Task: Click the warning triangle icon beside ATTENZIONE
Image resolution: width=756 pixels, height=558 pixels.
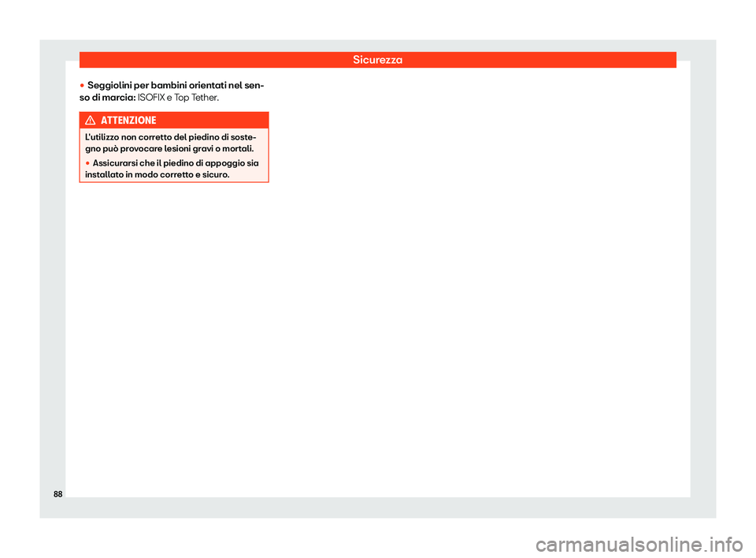Action: (x=90, y=121)
